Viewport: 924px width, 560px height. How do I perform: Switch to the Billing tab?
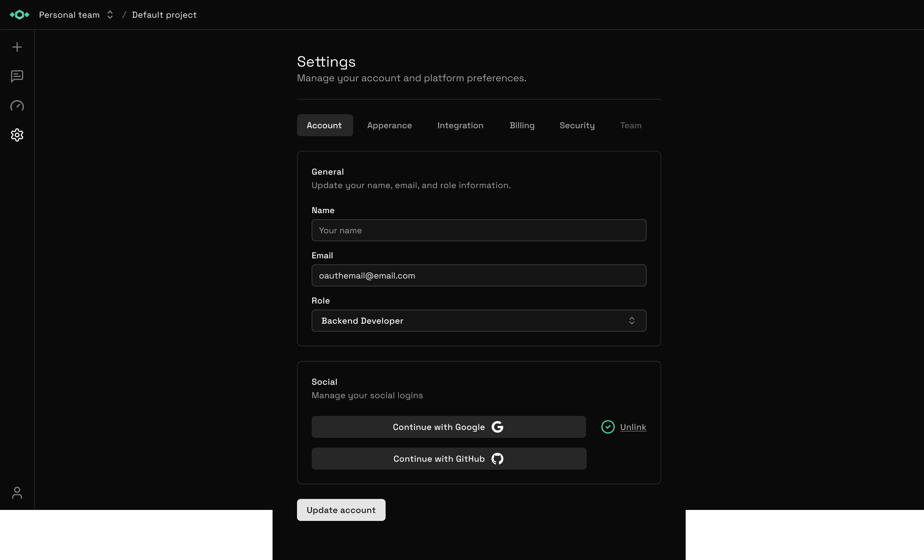click(522, 125)
